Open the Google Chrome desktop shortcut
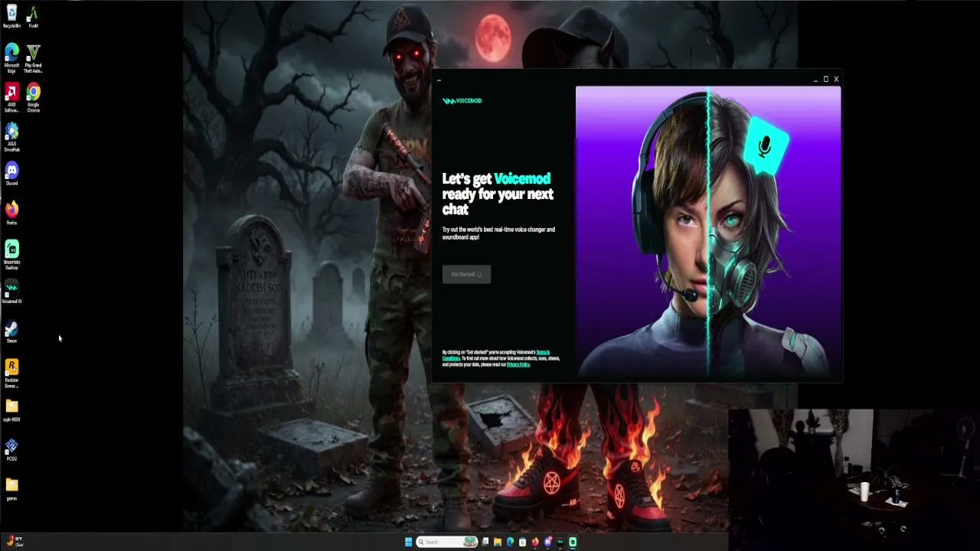Viewport: 980px width, 551px height. (x=33, y=98)
